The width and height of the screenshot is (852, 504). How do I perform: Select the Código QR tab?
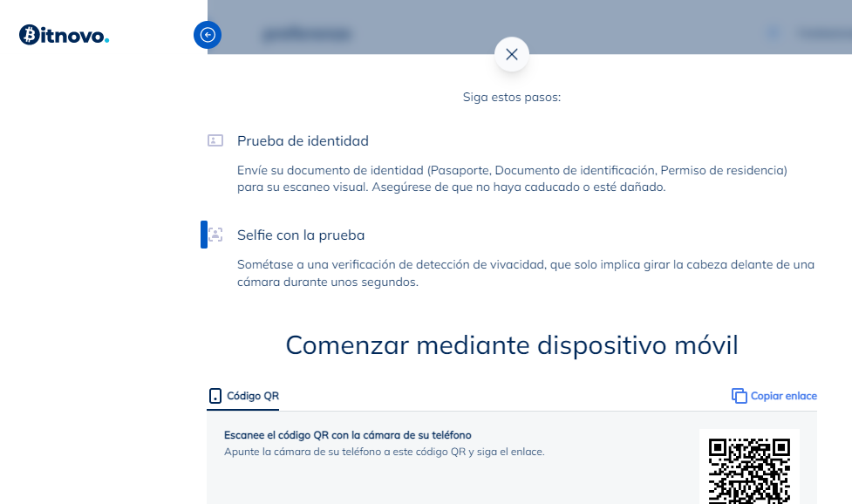point(243,396)
